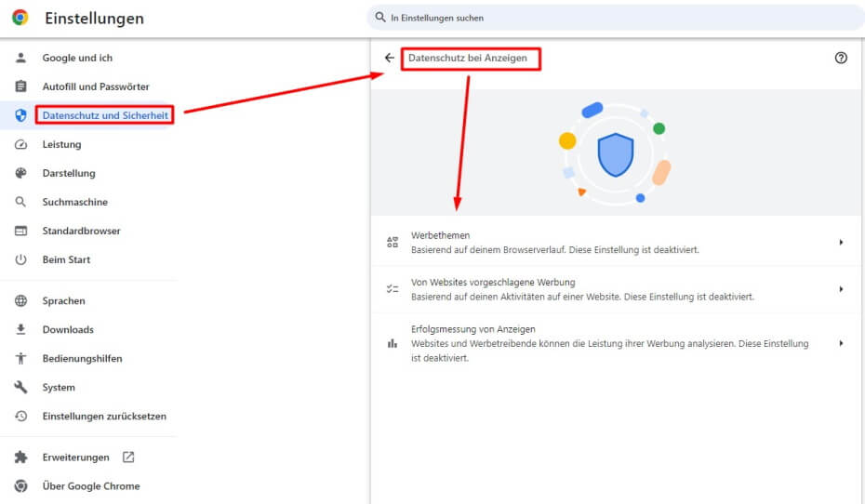The width and height of the screenshot is (865, 504).
Task: Open Sprachen settings
Action: pos(63,300)
